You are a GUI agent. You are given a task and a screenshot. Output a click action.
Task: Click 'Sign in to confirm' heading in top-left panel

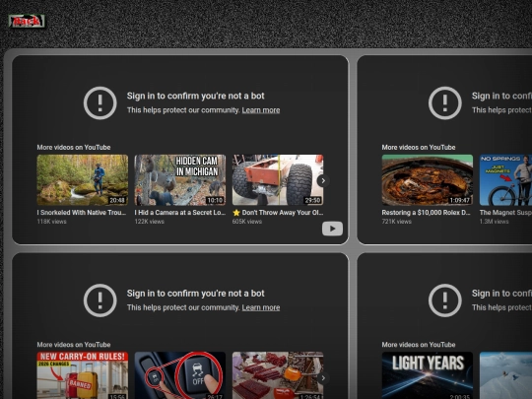pos(195,96)
